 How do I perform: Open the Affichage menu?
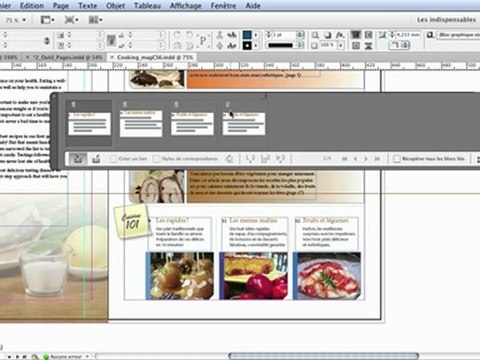pos(186,6)
